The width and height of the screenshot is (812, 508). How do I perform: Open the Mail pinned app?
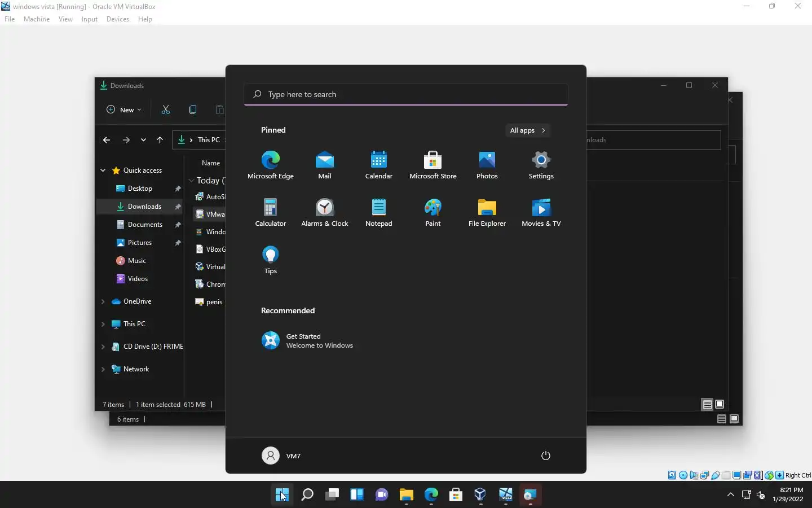pos(325,165)
